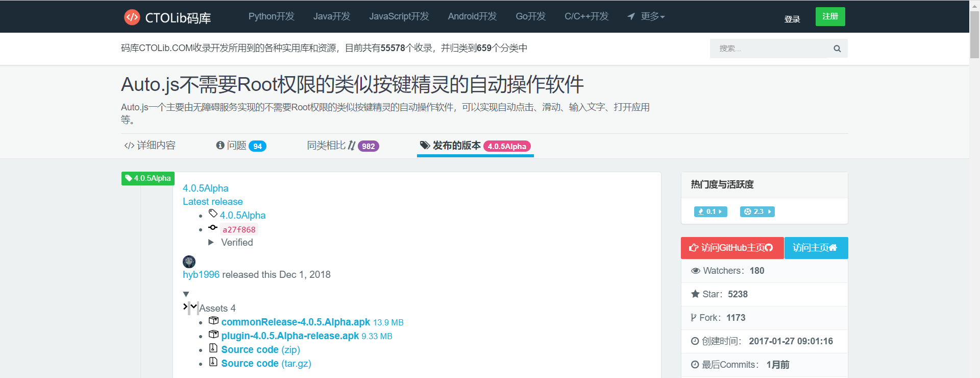Click the clock icon beside 最后Commits

(x=695, y=365)
